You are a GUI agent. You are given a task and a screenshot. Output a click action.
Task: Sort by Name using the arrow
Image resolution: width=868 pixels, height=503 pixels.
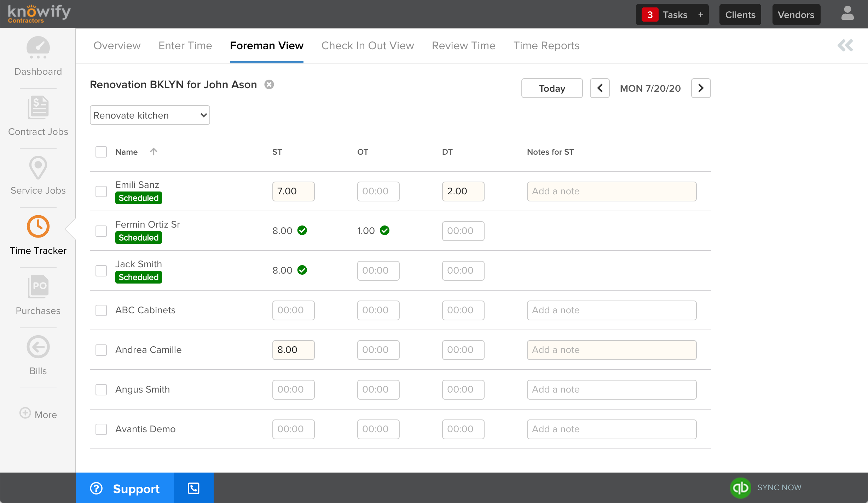click(154, 152)
